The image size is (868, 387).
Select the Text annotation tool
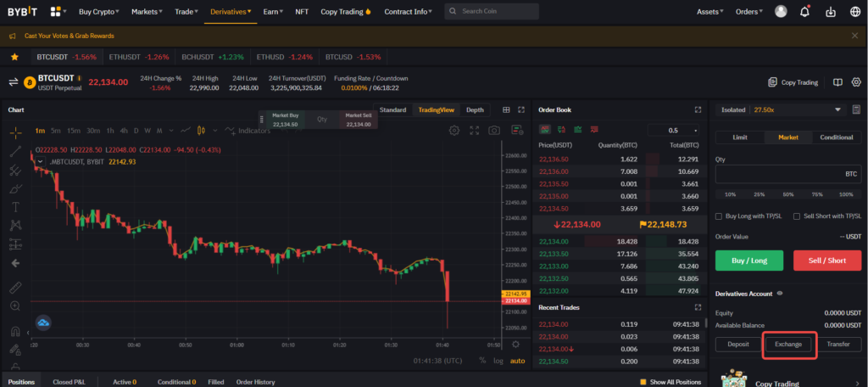tap(15, 207)
